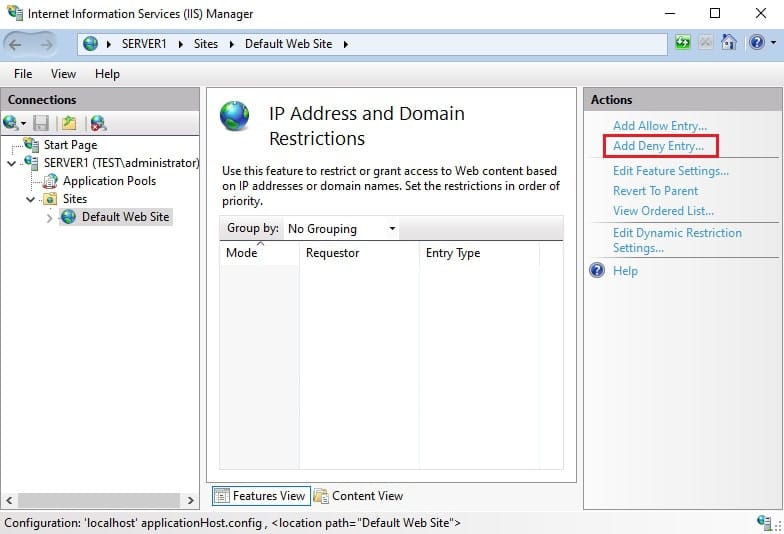Viewport: 784px width, 534px height.
Task: Expand arrow after Default Web Site breadcrumb
Action: pos(346,44)
